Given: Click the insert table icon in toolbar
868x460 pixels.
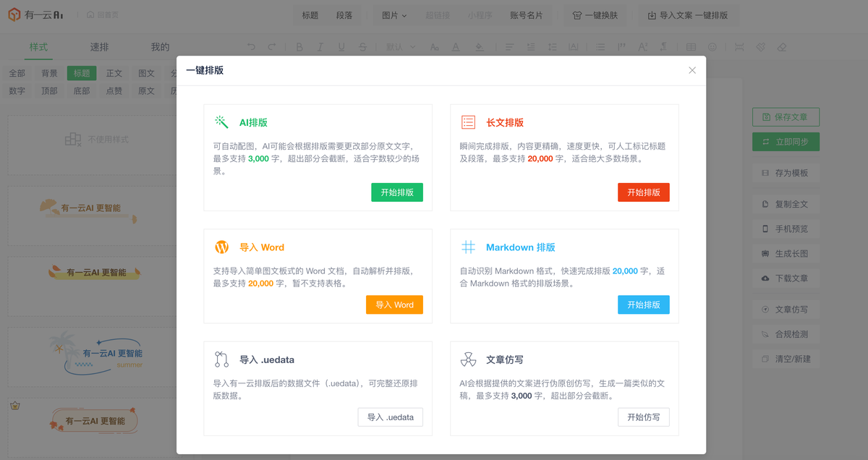Looking at the screenshot, I should pyautogui.click(x=691, y=47).
